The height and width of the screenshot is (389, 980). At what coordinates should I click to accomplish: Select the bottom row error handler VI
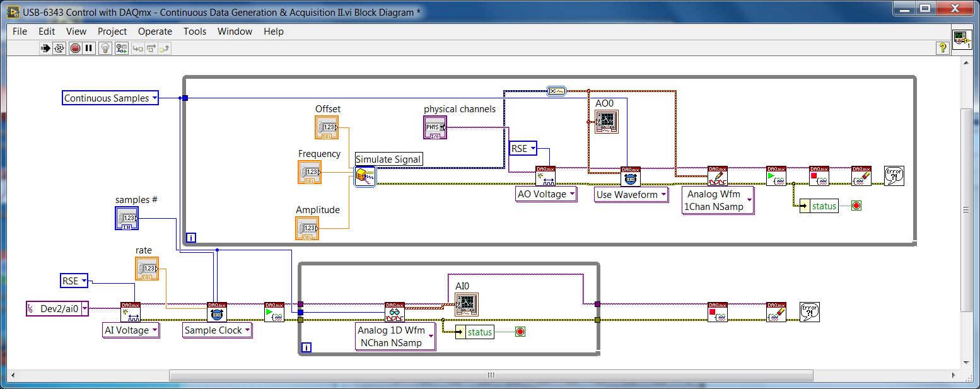pyautogui.click(x=810, y=312)
